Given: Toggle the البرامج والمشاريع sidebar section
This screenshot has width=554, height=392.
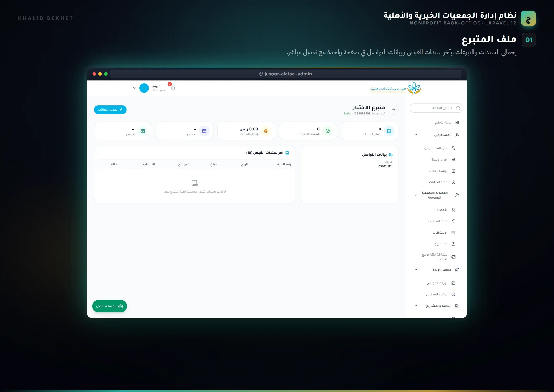Looking at the screenshot, I should pos(416,306).
